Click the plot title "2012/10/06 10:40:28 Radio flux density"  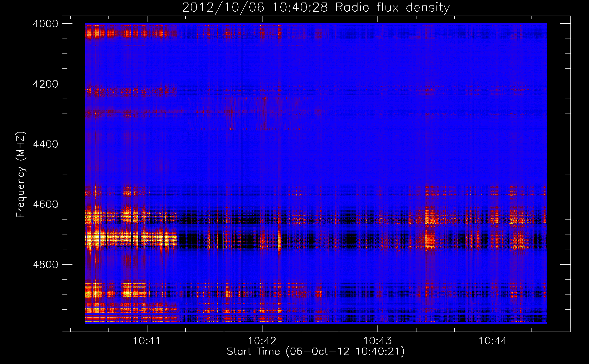316,8
